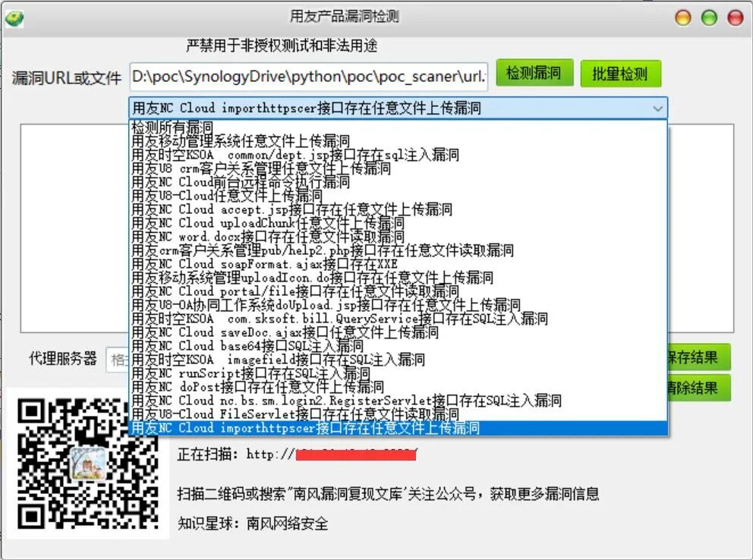Click the 漏洞URL或文件 label
The width and height of the screenshot is (753, 560).
click(66, 77)
